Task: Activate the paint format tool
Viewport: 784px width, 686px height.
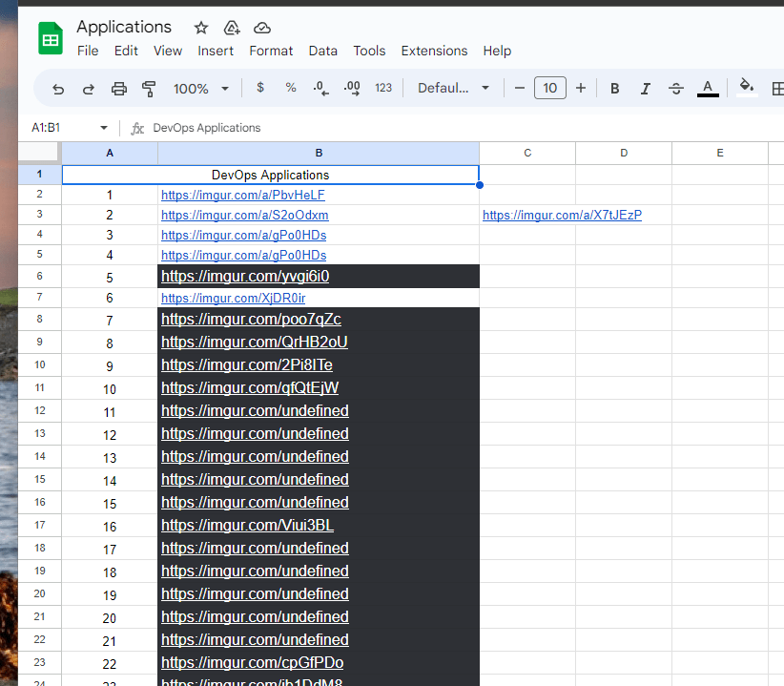Action: point(149,89)
